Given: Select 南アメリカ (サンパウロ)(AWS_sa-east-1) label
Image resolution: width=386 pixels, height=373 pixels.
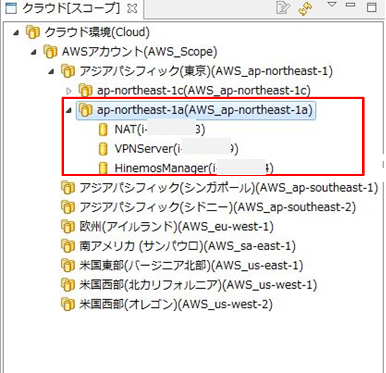Looking at the screenshot, I should [x=187, y=246].
